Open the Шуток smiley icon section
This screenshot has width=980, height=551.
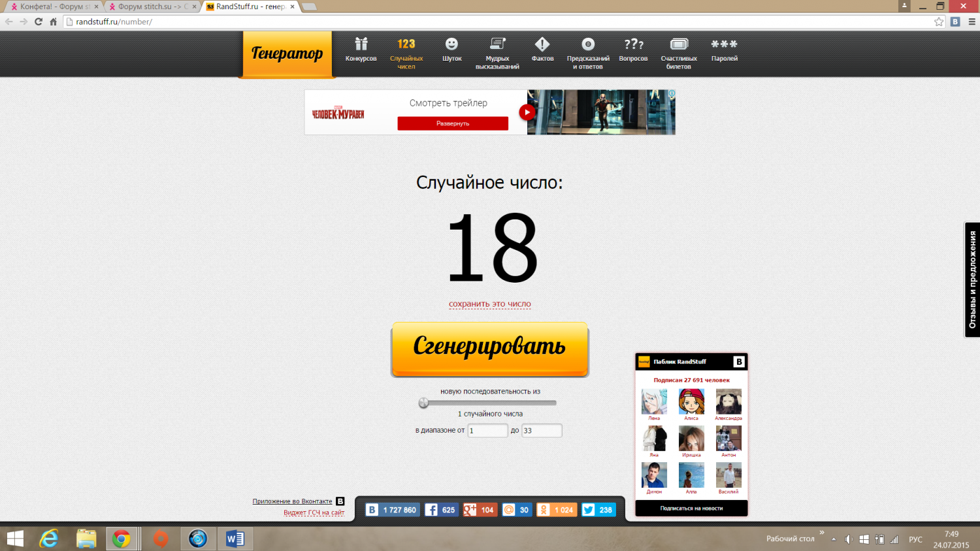(451, 44)
